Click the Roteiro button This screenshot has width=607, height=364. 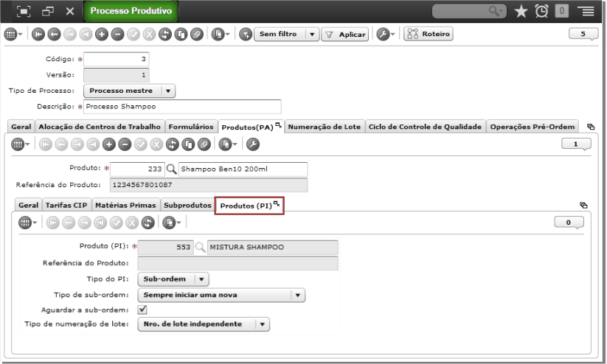pos(429,34)
